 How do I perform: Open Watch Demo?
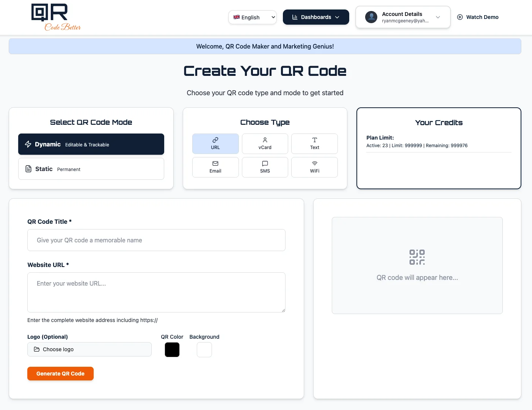tap(482, 17)
